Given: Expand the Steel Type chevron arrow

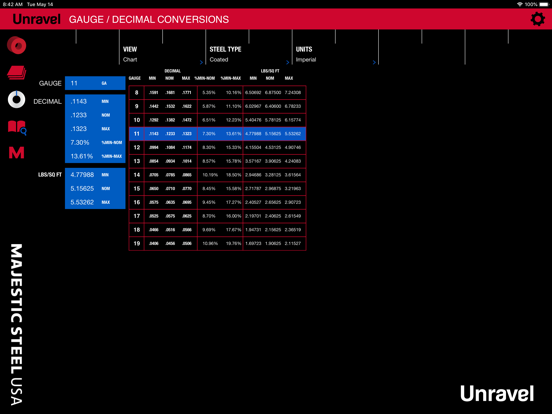Looking at the screenshot, I should point(288,62).
